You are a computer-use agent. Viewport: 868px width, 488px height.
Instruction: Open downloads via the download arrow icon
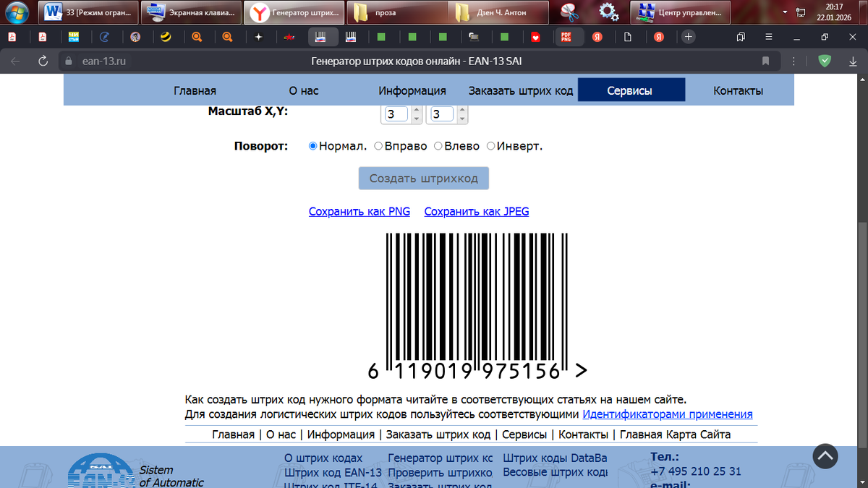(x=854, y=61)
